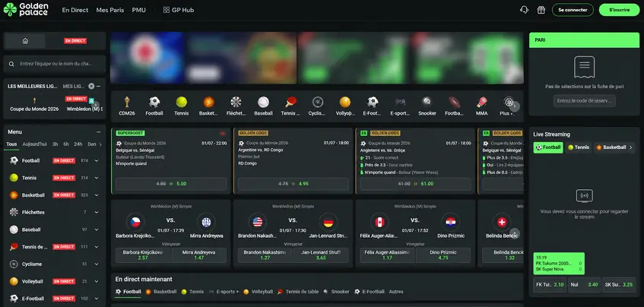Click the reservation code input field
Viewport: 644px width, 307px height.
[585, 101]
